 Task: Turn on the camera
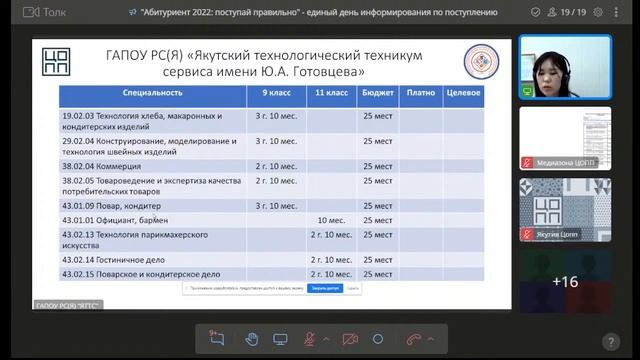pos(350,339)
